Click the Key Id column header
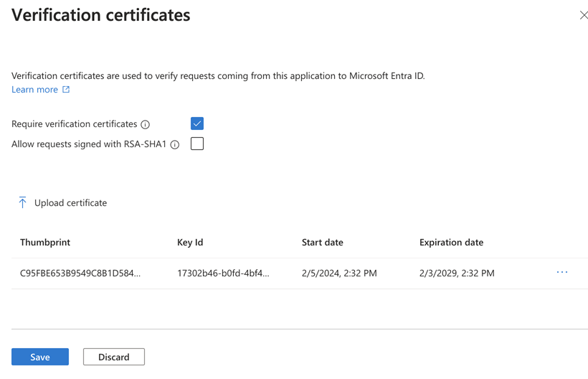 point(190,243)
